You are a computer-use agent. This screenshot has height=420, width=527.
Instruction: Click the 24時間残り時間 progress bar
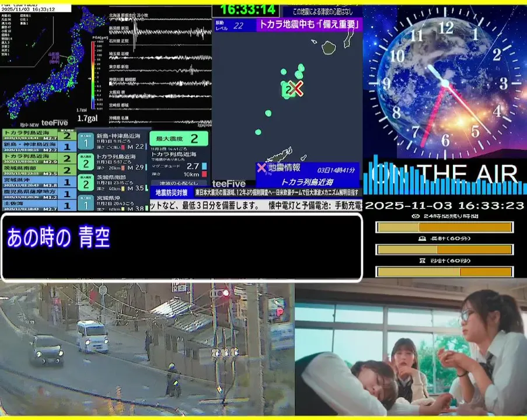pyautogui.click(x=444, y=228)
